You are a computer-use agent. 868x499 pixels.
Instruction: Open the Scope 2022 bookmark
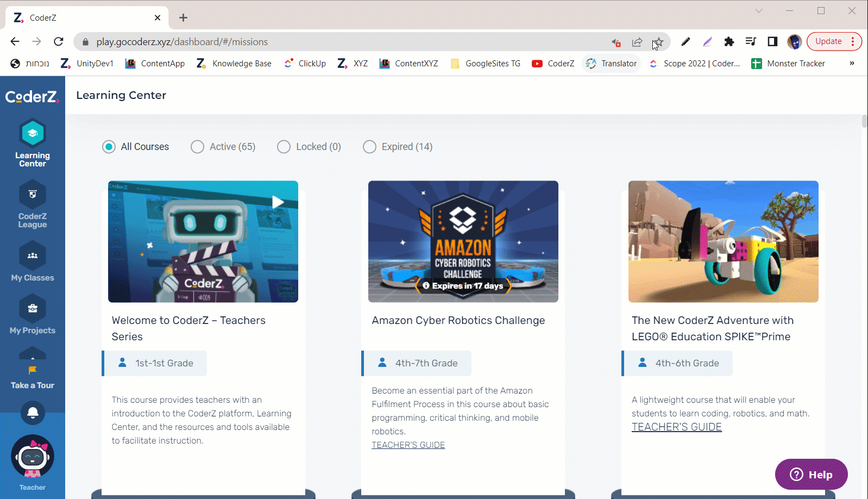[x=694, y=64]
